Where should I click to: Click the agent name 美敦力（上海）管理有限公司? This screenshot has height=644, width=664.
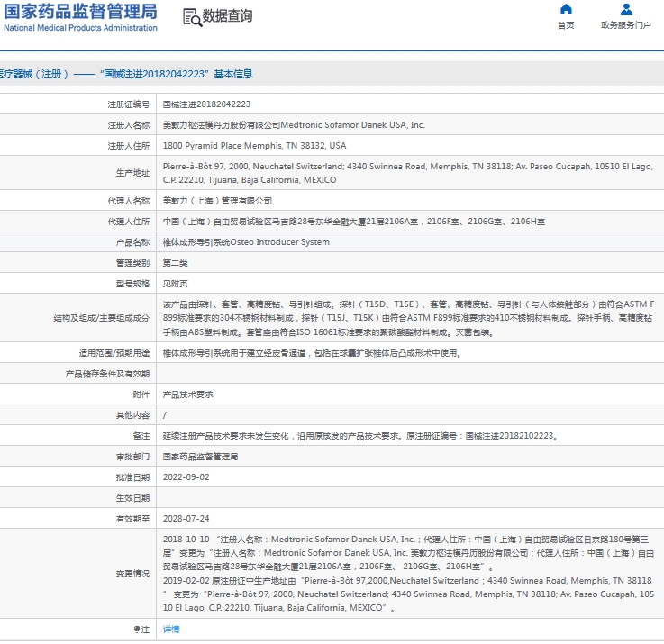point(217,201)
